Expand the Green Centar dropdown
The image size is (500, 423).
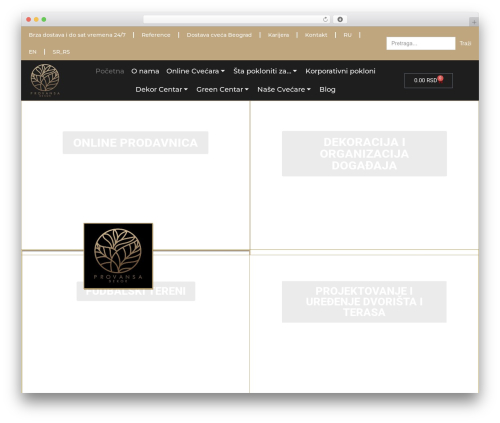click(x=222, y=89)
